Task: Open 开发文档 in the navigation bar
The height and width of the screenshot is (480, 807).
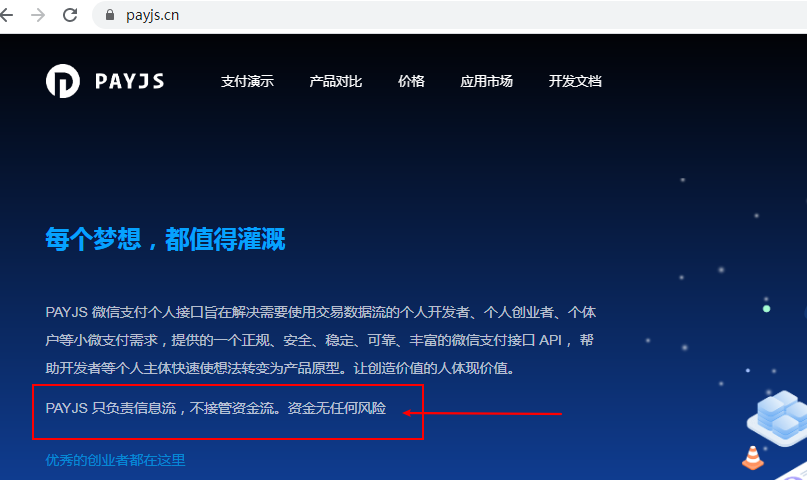Action: (x=575, y=81)
